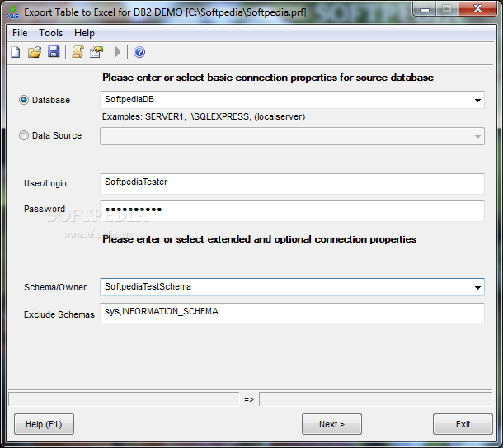The height and width of the screenshot is (448, 503).
Task: Click the Run play arrow toolbar icon
Action: coord(117,52)
